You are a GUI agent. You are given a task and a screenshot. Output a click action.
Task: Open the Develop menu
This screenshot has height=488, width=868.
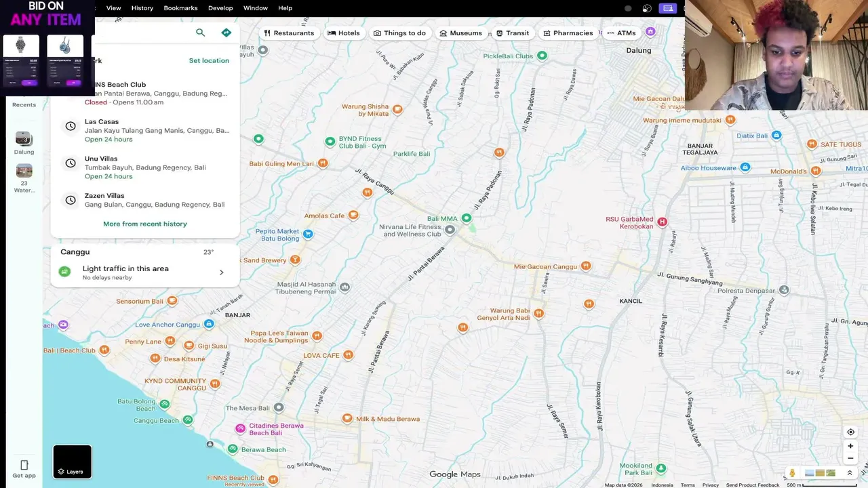click(x=220, y=8)
